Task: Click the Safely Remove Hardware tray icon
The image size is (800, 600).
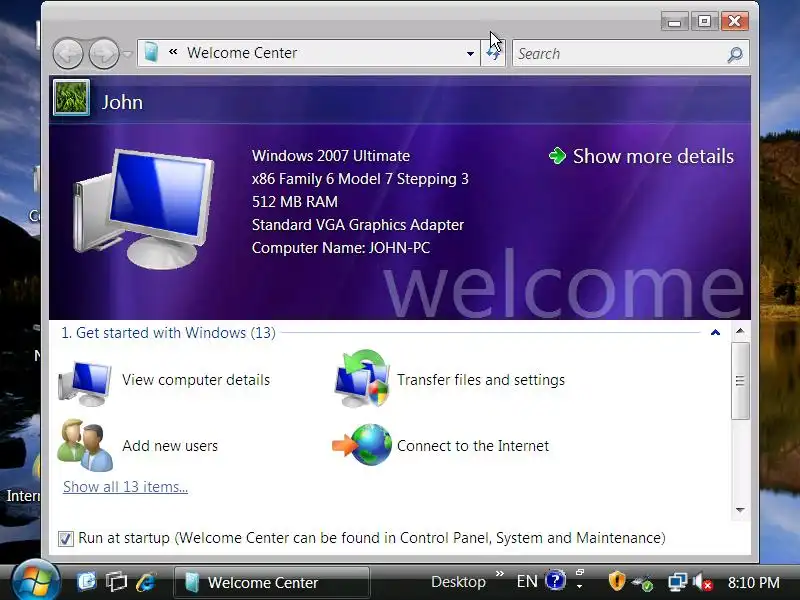Action: (643, 582)
